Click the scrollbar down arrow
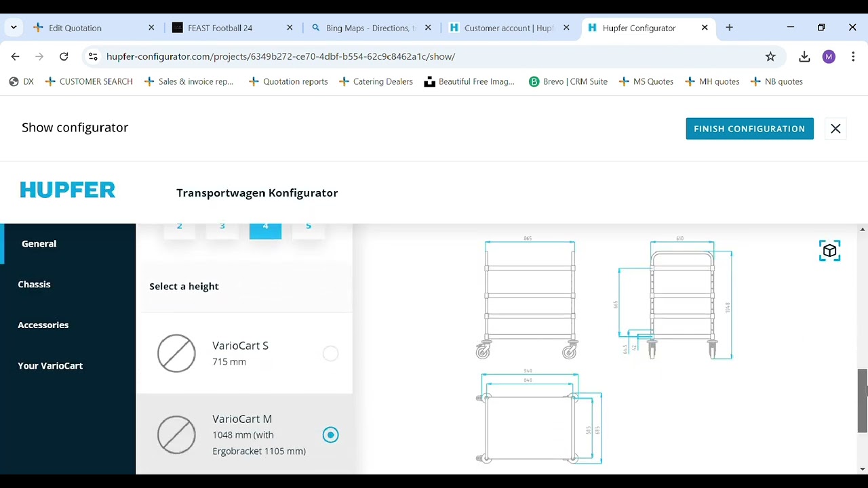Viewport: 868px width, 488px height. pyautogui.click(x=863, y=469)
